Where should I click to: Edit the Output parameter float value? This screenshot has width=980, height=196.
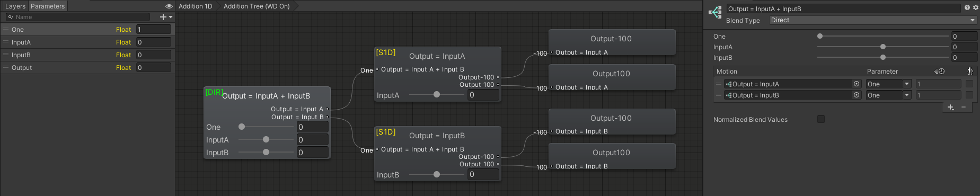point(154,67)
